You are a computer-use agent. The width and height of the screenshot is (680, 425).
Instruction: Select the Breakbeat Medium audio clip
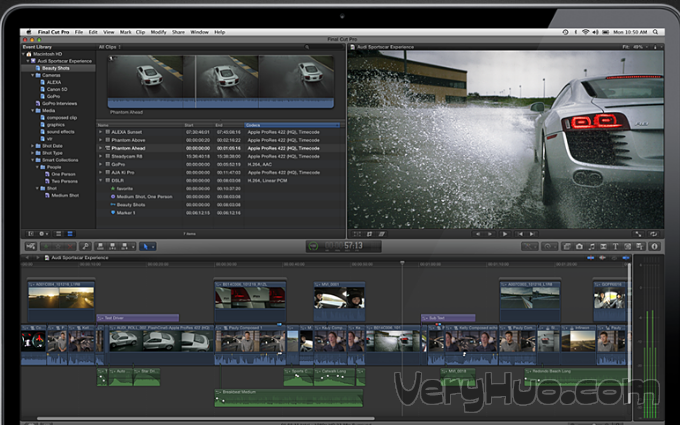pyautogui.click(x=288, y=398)
